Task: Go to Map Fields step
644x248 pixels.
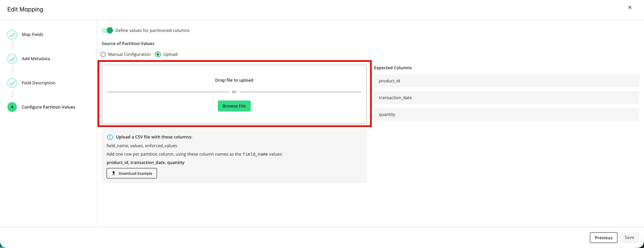Action: [x=33, y=35]
